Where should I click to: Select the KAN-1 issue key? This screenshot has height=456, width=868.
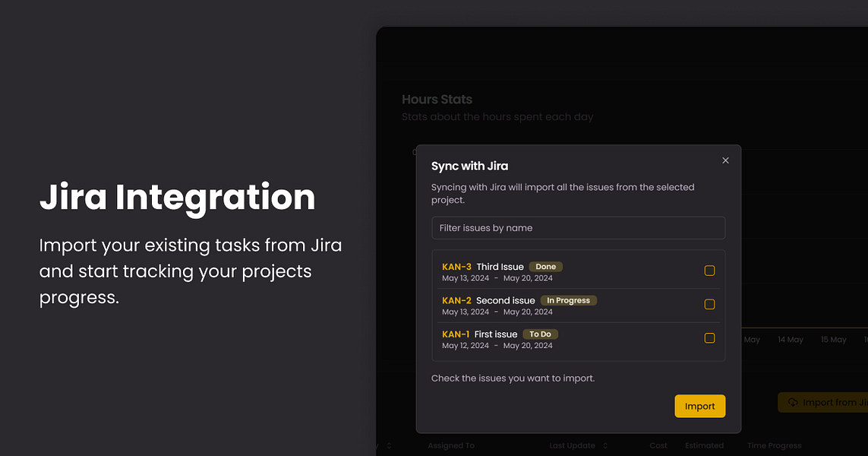click(456, 334)
